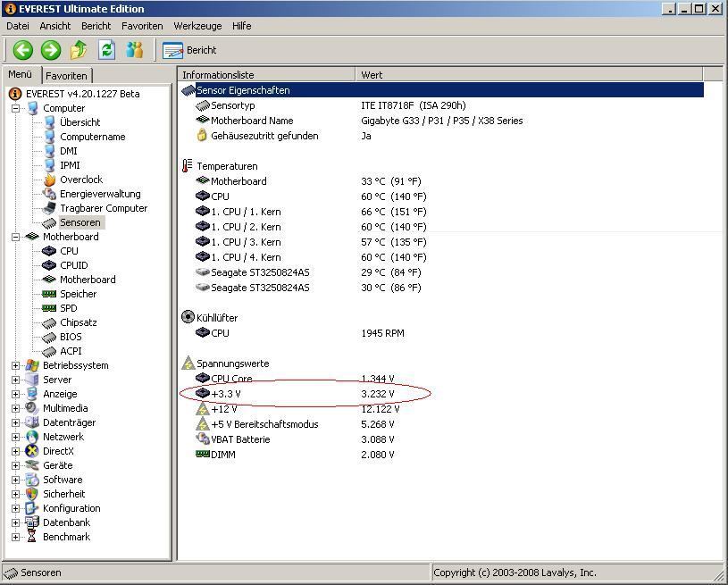Switch to the Favoriten tab

pyautogui.click(x=66, y=76)
